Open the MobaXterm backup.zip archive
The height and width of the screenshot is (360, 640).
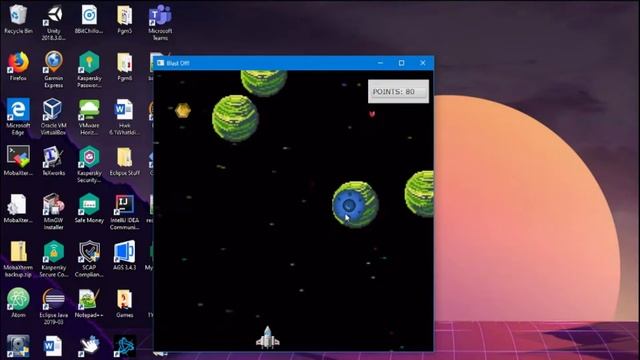point(18,259)
